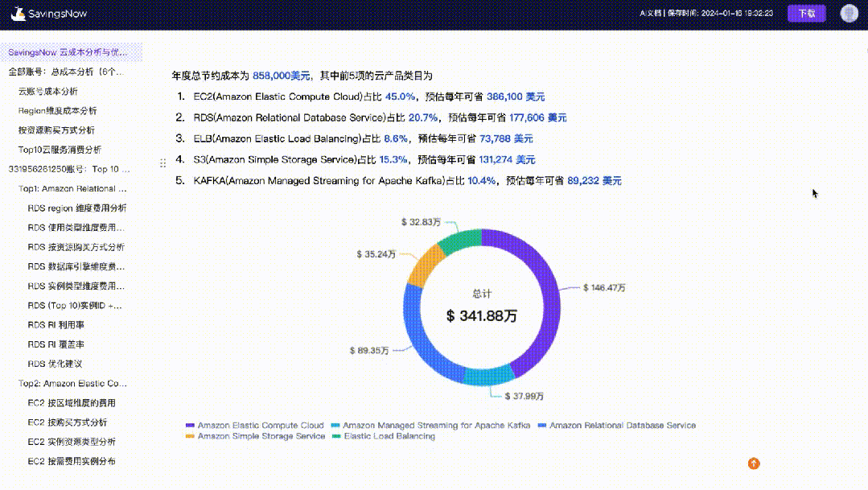Go to EC2 按需费用实例分布 item
The height and width of the screenshot is (490, 868).
coord(72,461)
